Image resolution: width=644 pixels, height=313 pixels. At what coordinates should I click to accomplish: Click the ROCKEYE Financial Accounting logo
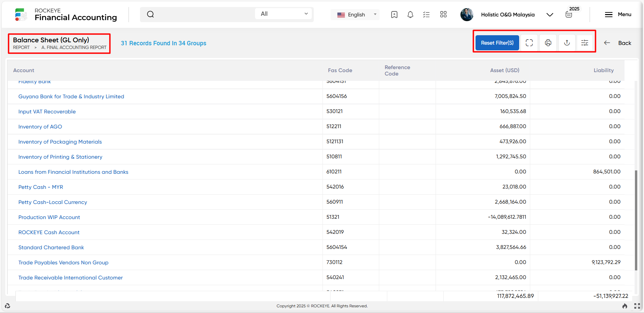click(x=66, y=15)
